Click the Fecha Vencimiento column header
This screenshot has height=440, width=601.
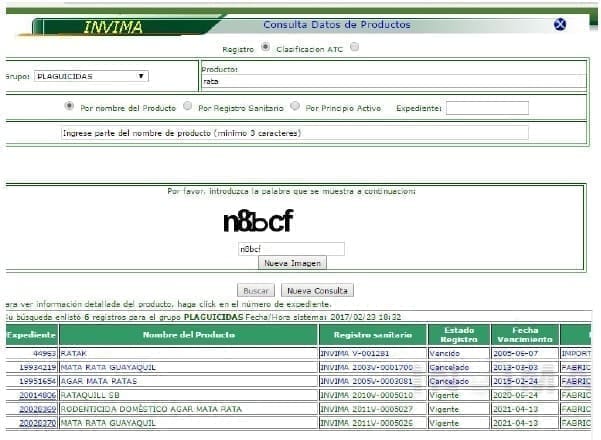[x=525, y=335]
